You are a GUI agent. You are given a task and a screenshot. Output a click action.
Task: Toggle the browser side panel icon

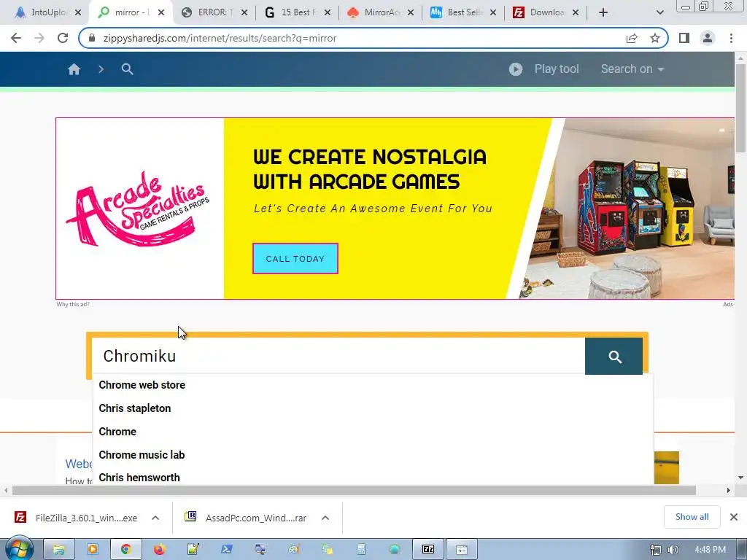click(684, 38)
